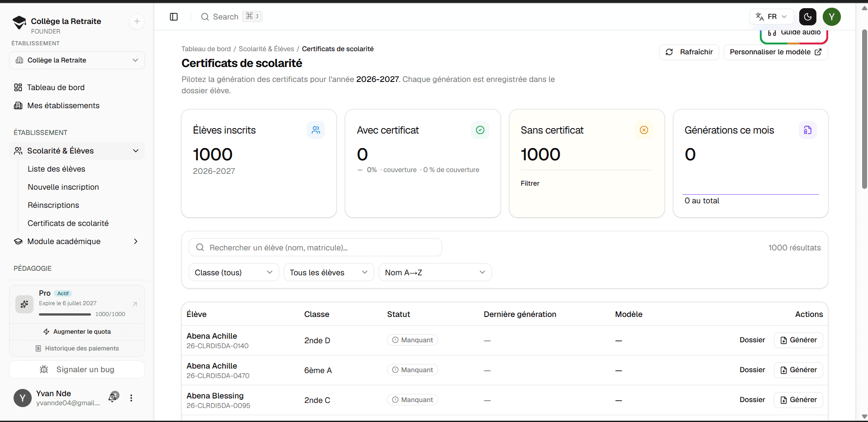The width and height of the screenshot is (868, 422).
Task: Open the Pro plan arrow link icon
Action: (x=134, y=304)
